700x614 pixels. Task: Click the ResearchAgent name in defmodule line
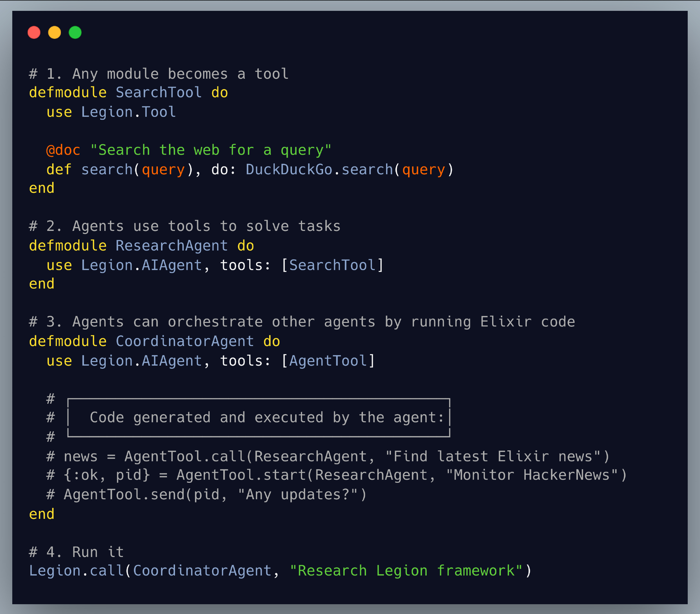[171, 246]
